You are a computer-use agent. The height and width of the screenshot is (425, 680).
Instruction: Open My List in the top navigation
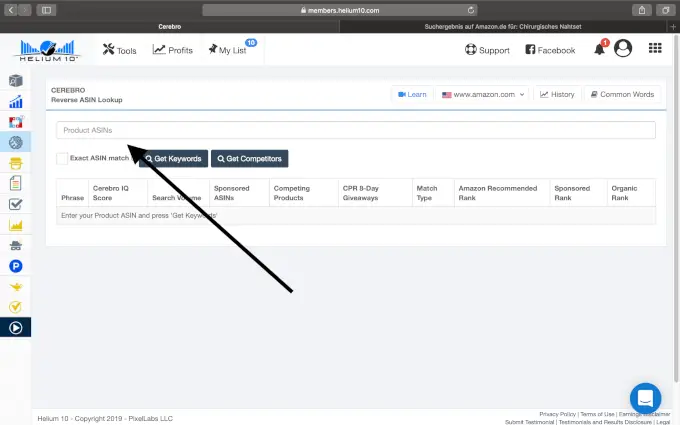point(228,50)
